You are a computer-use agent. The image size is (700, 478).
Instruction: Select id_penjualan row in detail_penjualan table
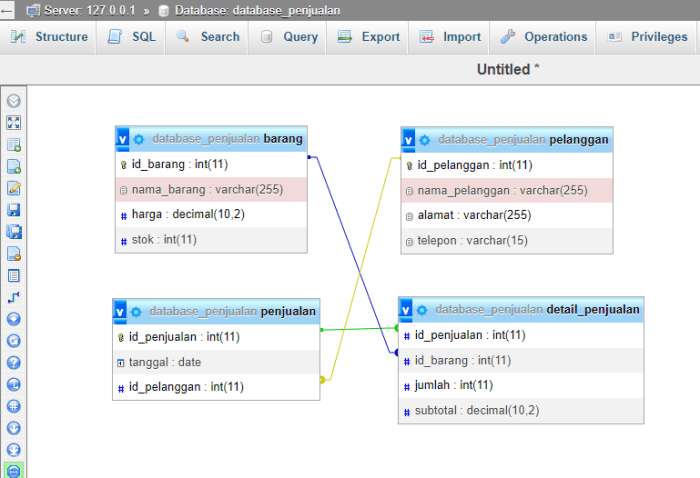521,335
